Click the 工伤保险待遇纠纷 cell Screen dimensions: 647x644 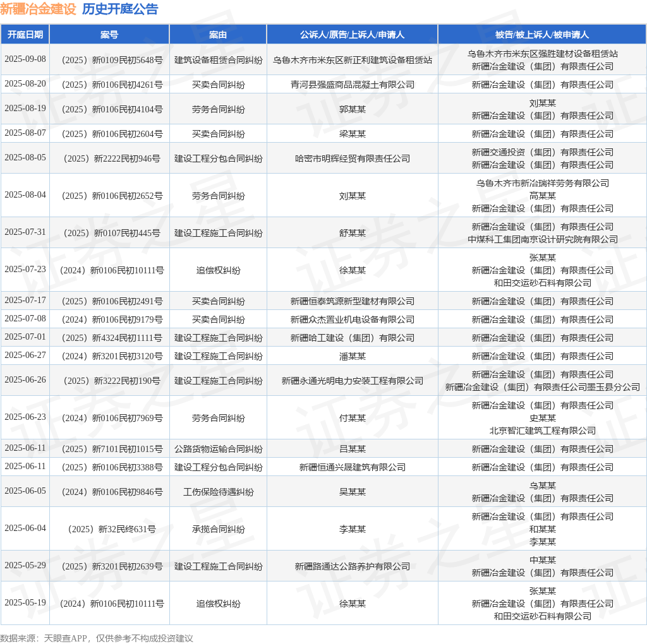tap(218, 492)
